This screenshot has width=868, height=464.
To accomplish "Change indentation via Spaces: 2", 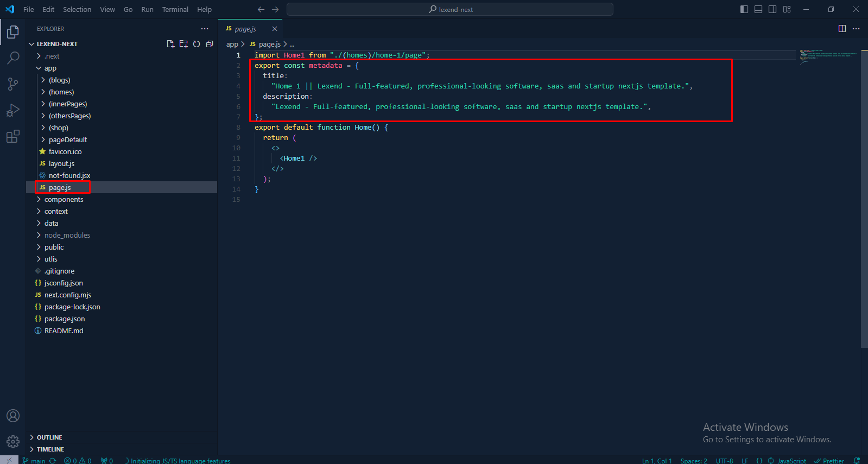I will [x=694, y=461].
